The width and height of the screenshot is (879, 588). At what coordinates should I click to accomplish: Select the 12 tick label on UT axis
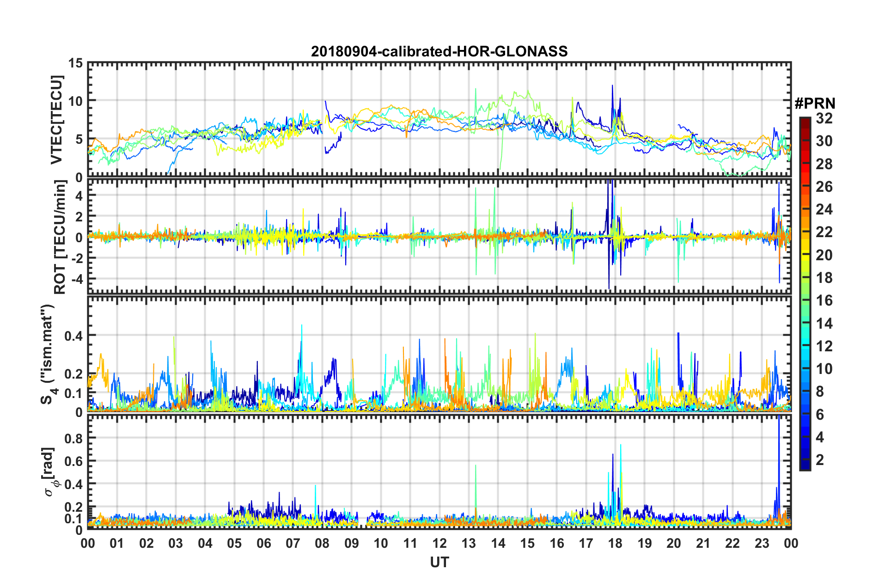point(439,543)
